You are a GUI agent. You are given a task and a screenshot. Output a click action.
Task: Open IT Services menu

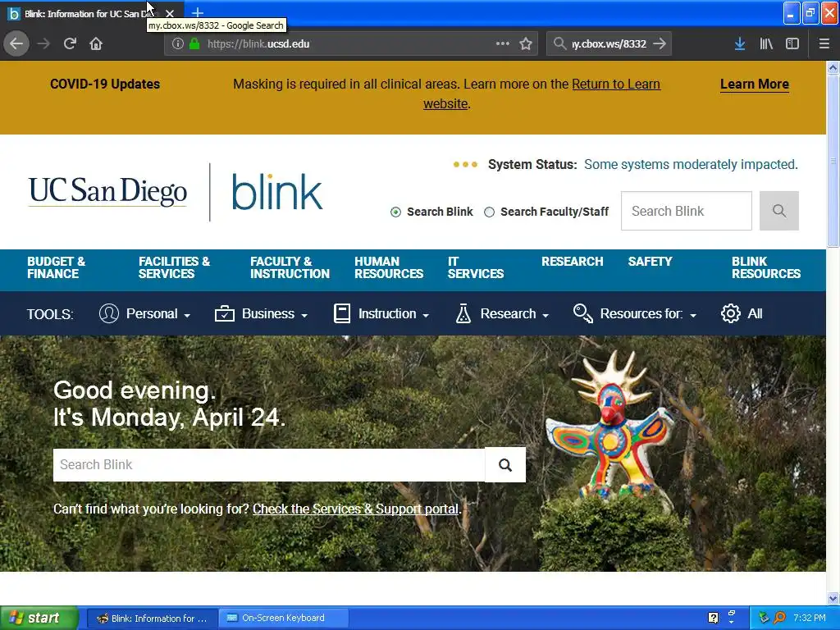pyautogui.click(x=476, y=268)
